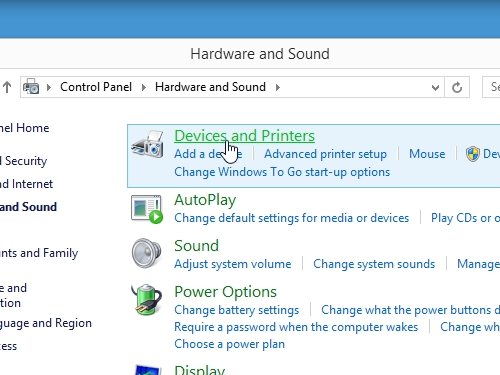Open Require a password when computer wakes
The image size is (500, 375).
point(296,327)
